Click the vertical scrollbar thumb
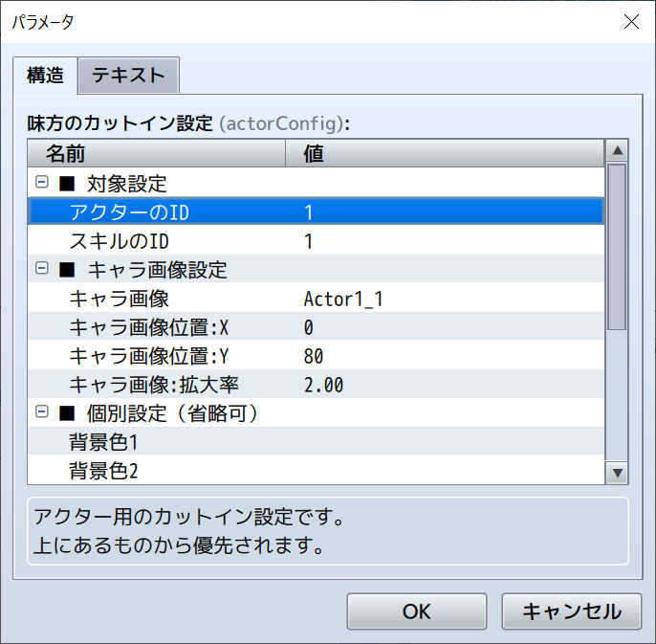Viewport: 656px width, 644px height. click(x=617, y=247)
